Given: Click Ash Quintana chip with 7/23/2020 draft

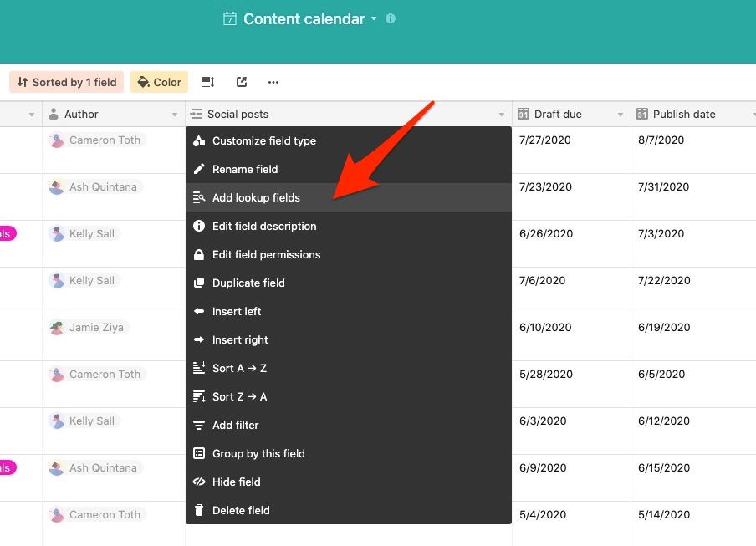Looking at the screenshot, I should 95,187.
